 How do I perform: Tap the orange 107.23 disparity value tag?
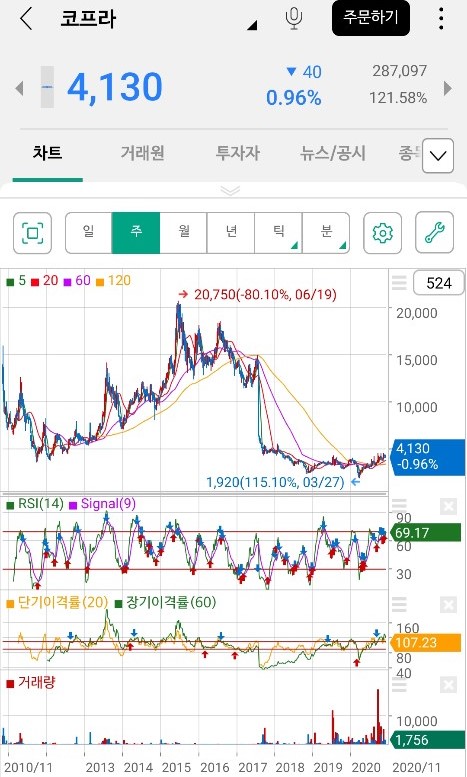(x=426, y=643)
